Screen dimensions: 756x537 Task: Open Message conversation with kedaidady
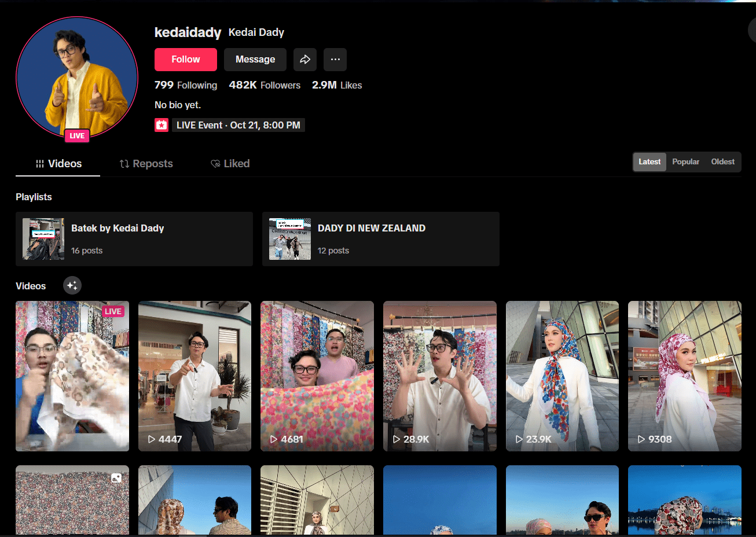pos(255,59)
